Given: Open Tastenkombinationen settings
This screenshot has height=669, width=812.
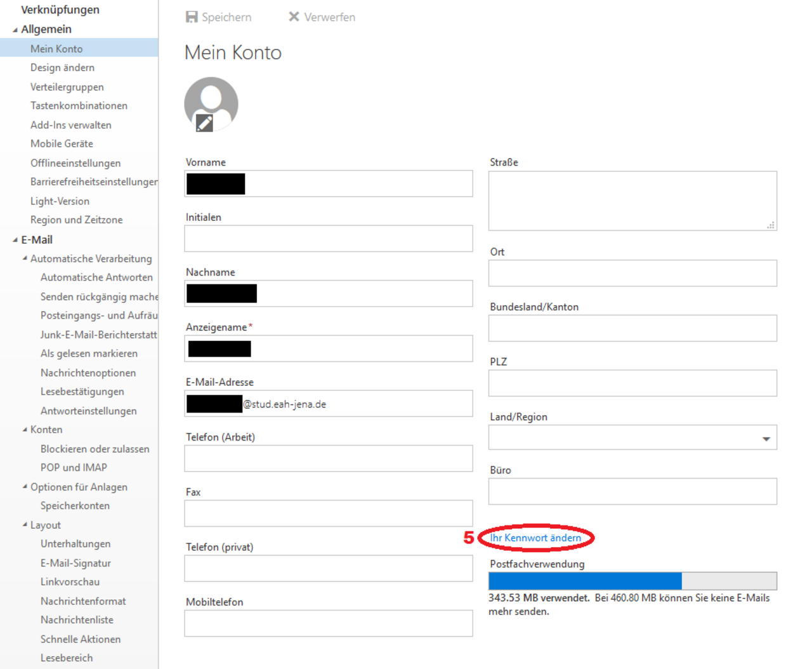Looking at the screenshot, I should point(79,105).
